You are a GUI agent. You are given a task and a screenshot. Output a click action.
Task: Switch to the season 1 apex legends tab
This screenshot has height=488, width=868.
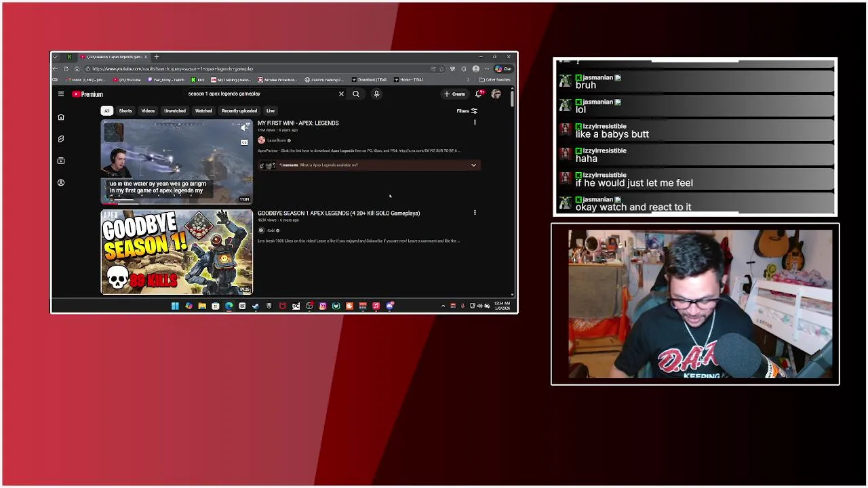click(113, 57)
